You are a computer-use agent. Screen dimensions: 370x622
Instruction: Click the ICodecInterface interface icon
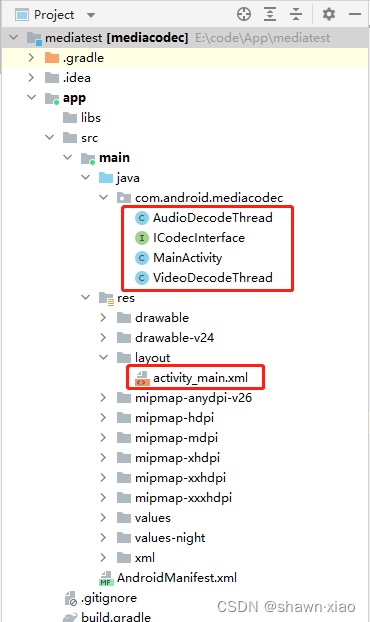[142, 238]
